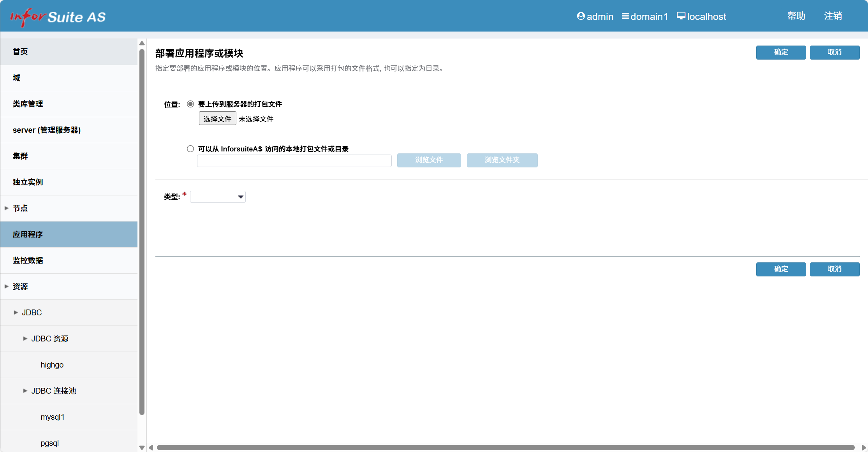Open 类库管理 sidebar item
The width and height of the screenshot is (868, 452).
pyautogui.click(x=28, y=104)
